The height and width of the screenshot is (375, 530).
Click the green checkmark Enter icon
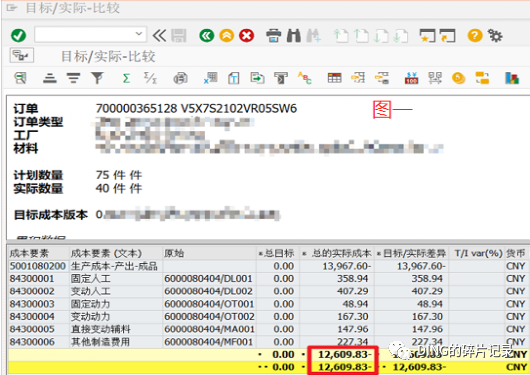(x=18, y=35)
